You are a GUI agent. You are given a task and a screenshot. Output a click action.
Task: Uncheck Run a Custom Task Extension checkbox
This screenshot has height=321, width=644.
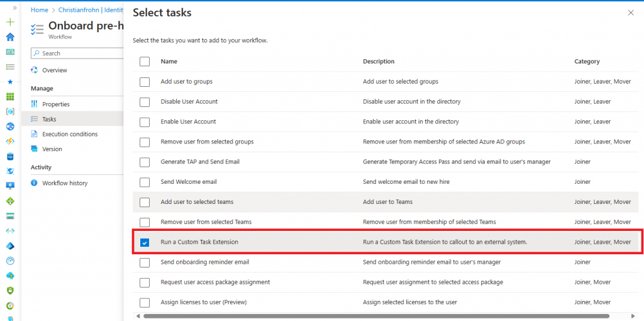pos(145,242)
